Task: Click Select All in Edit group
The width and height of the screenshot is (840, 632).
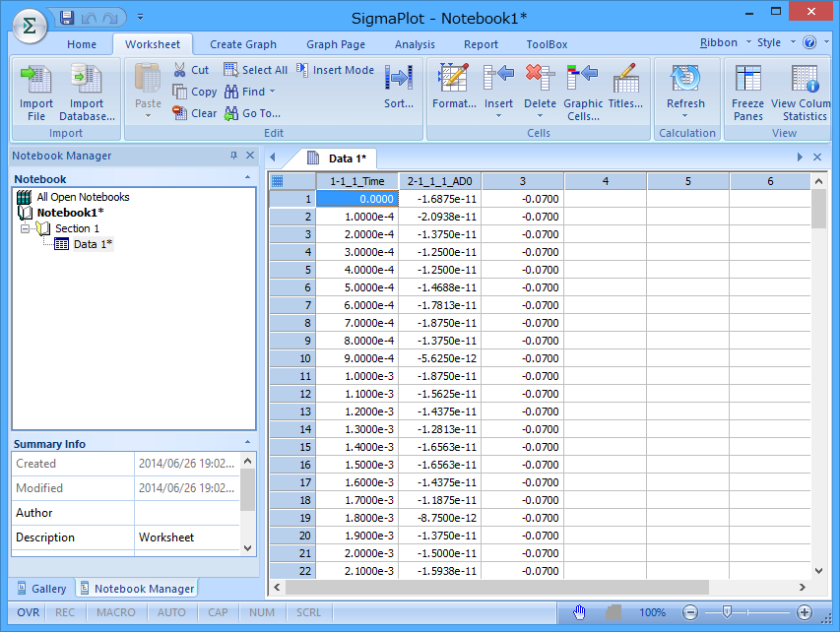Action: point(255,70)
